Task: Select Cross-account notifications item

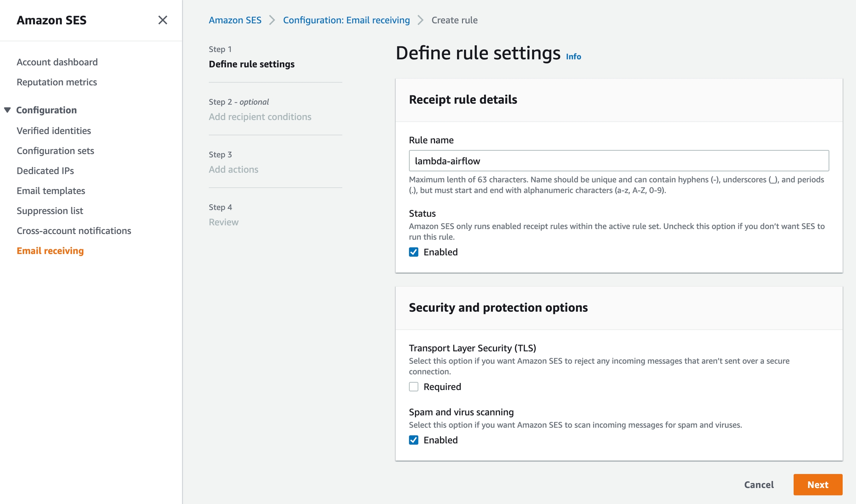Action: click(74, 231)
